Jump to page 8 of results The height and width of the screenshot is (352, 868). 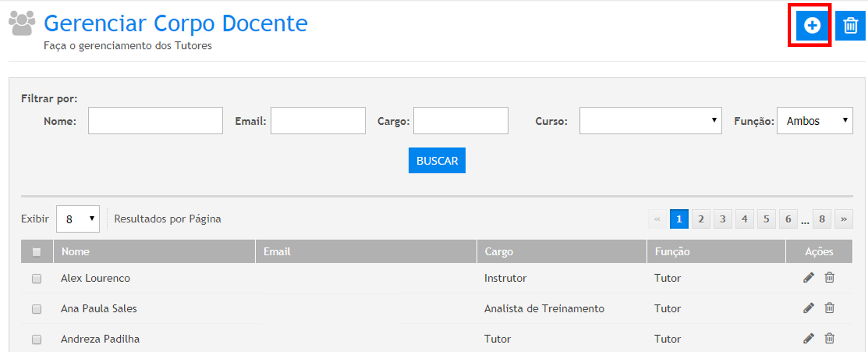[x=822, y=219]
